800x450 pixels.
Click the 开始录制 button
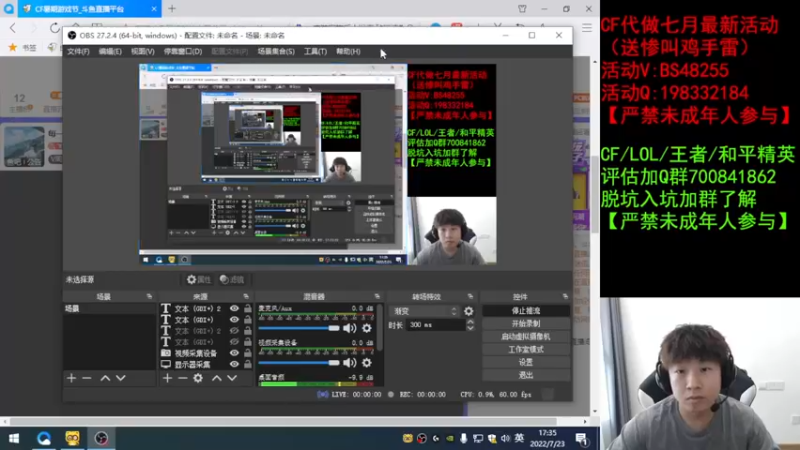(526, 323)
